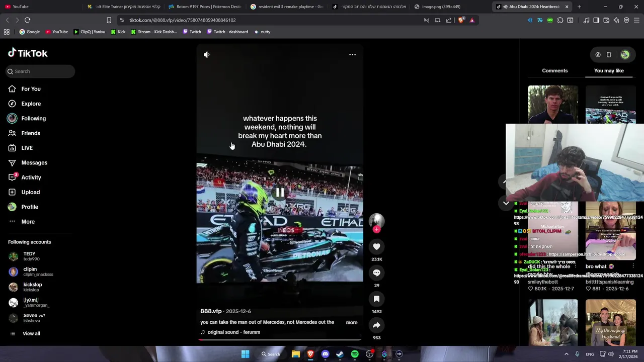
Task: Open the Brave Wallet icon
Action: pyautogui.click(x=606, y=20)
